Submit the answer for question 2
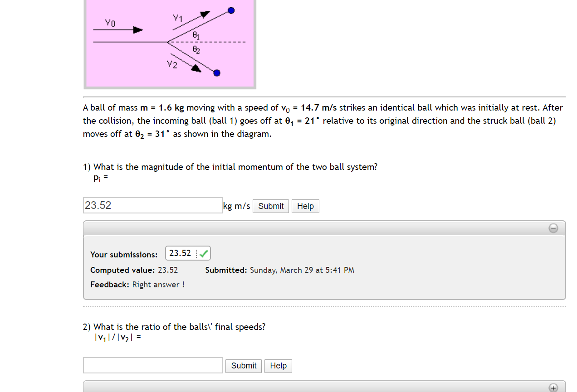 (243, 366)
